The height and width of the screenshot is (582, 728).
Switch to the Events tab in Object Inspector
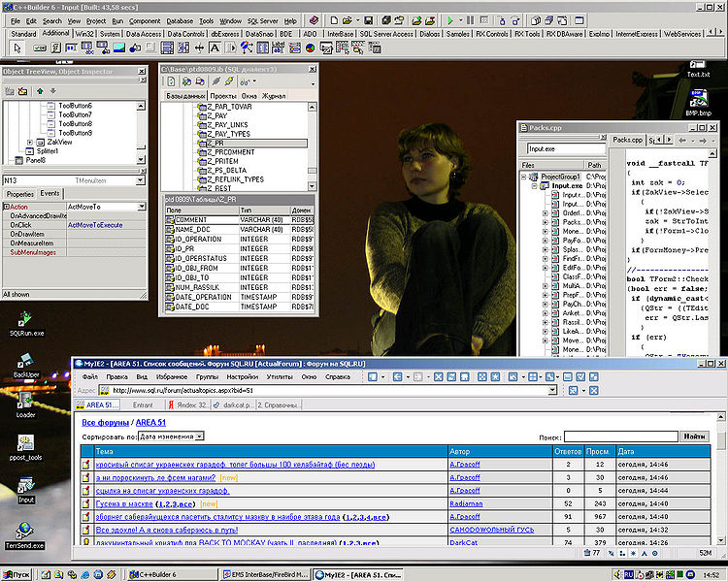pyautogui.click(x=50, y=194)
